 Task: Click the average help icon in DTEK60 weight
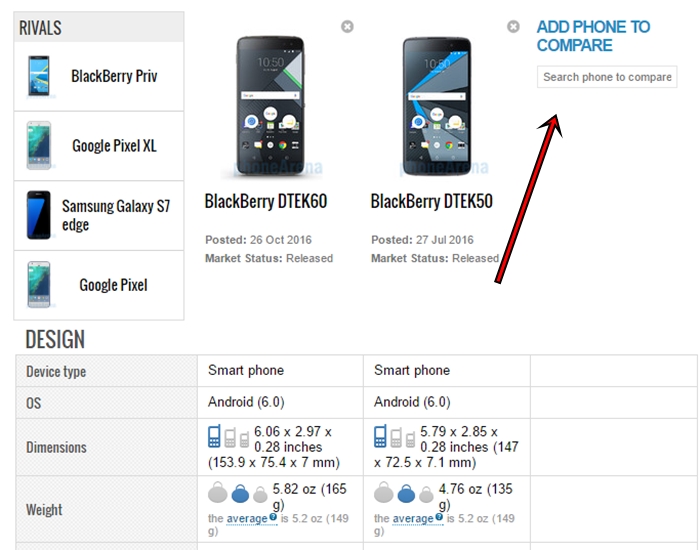273,517
